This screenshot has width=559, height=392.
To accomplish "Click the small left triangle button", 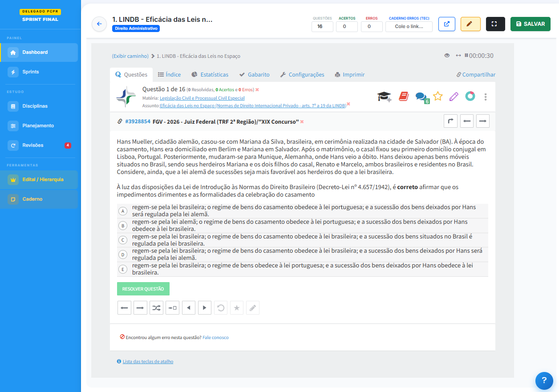I will click(x=189, y=308).
